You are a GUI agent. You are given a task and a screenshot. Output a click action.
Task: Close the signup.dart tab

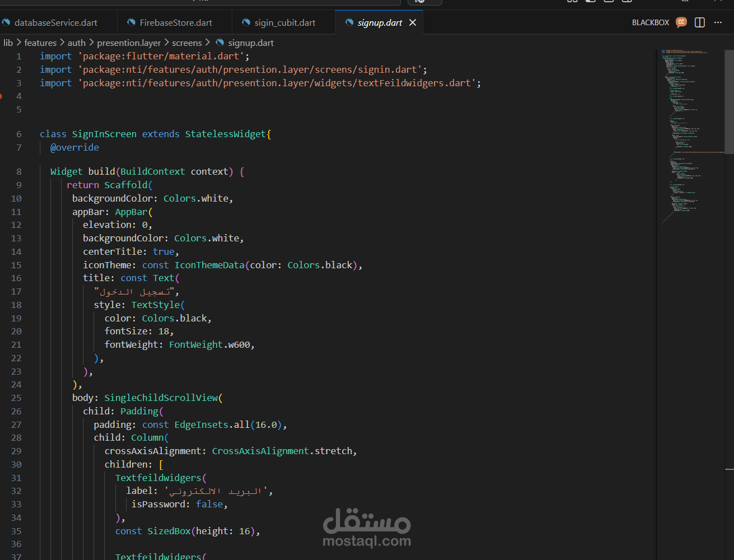[x=413, y=22]
